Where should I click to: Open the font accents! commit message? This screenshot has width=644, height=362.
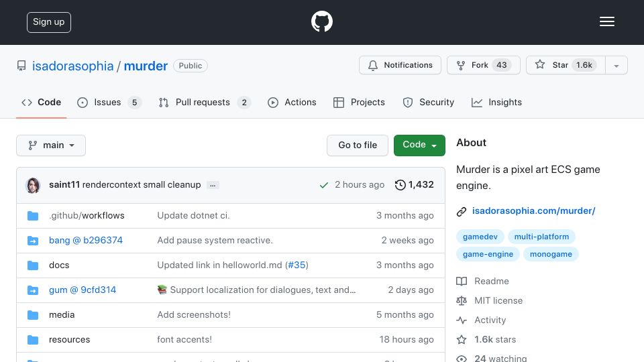184,339
